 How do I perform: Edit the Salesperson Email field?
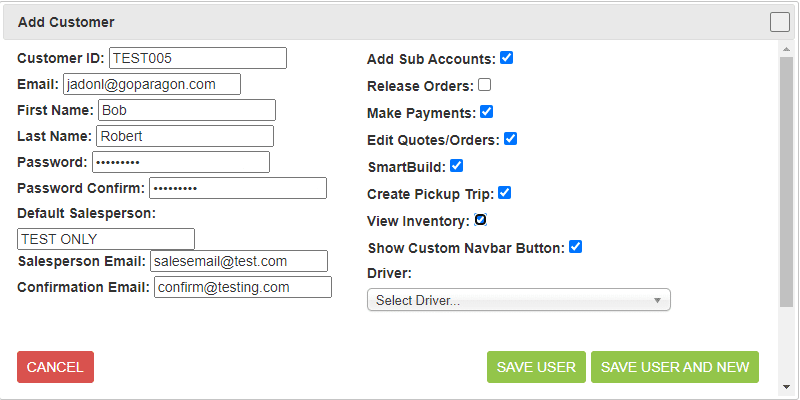point(239,261)
